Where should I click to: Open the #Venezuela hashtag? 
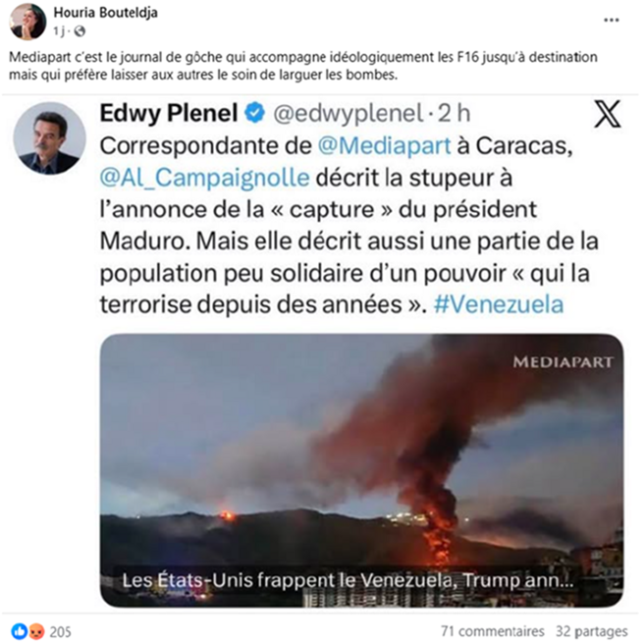pyautogui.click(x=498, y=304)
